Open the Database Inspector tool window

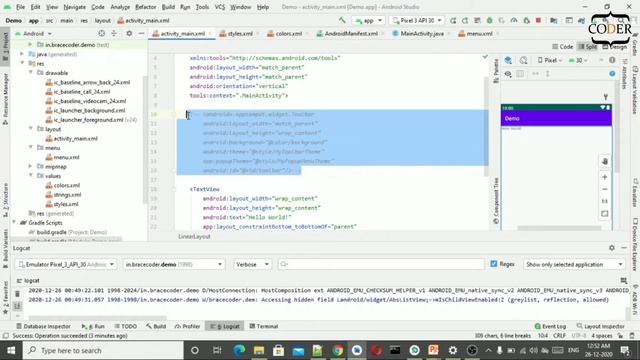tap(43, 326)
